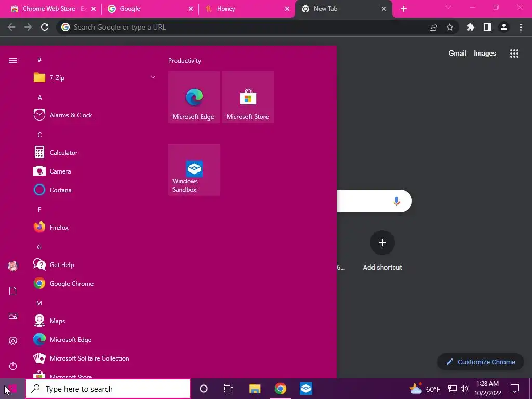This screenshot has width=532, height=399.
Task: Open the weather 60°F widget
Action: (425, 389)
